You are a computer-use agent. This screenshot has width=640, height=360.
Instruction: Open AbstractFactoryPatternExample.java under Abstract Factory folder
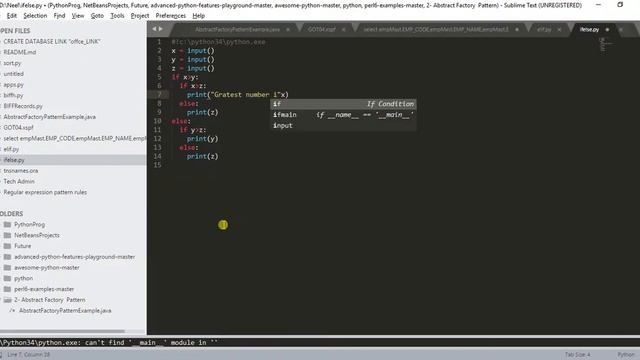pyautogui.click(x=65, y=311)
